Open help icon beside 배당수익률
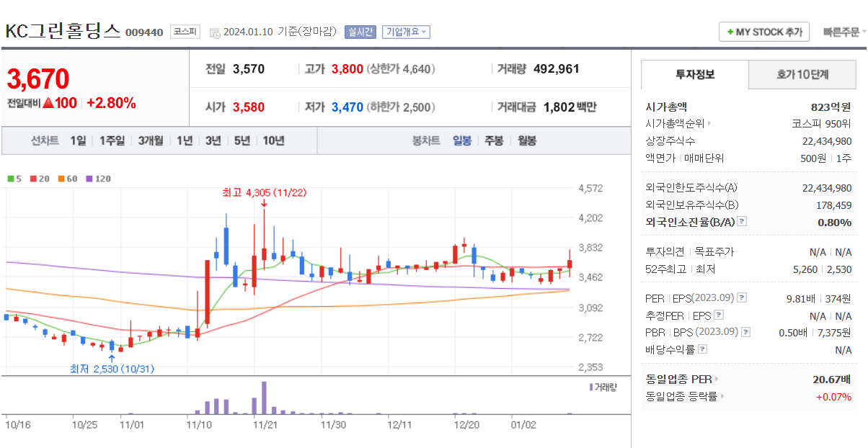 pos(703,349)
